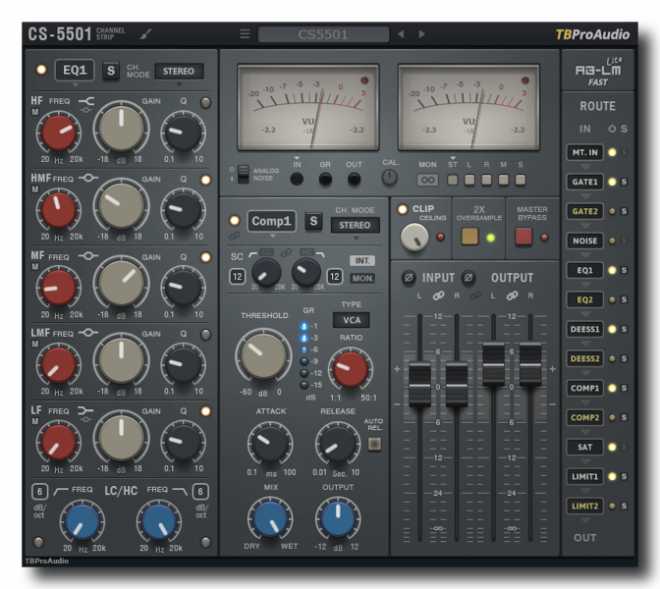Click the 2X Oversample orange button
This screenshot has height=589, width=660.
coord(470,237)
